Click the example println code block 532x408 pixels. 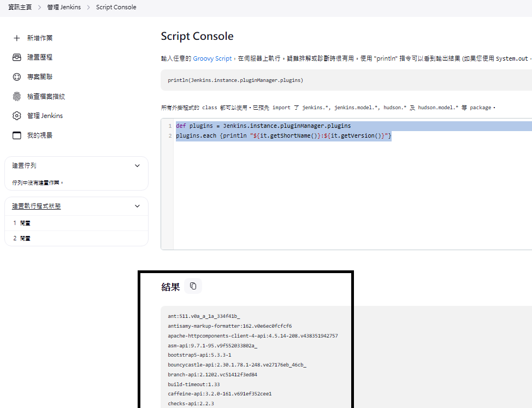tap(346, 80)
